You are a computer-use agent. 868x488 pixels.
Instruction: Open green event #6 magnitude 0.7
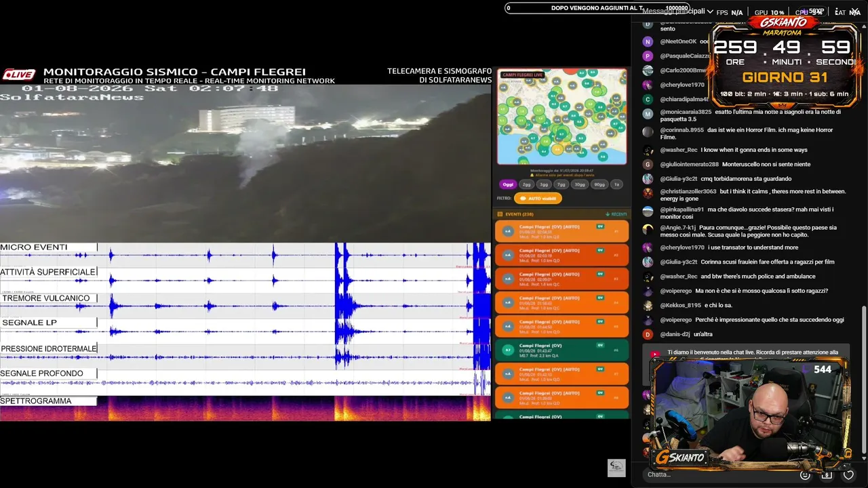(561, 350)
